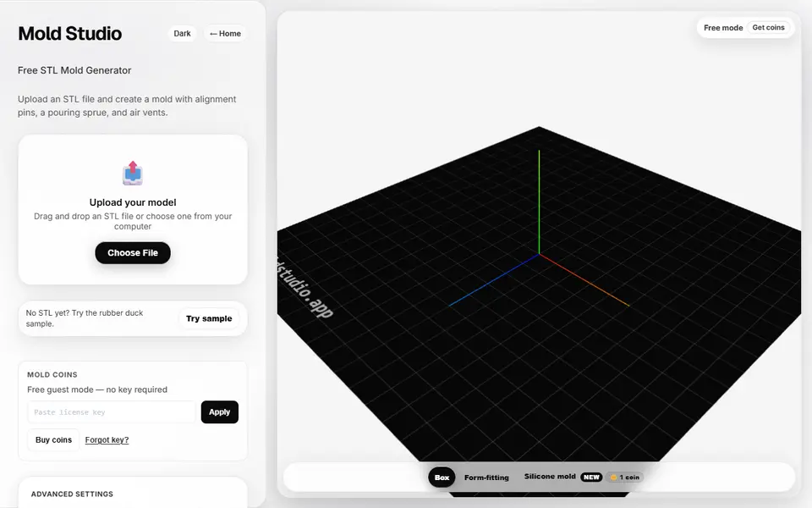Click the 1 coin badge
Screen dimensions: 812x508
625,477
